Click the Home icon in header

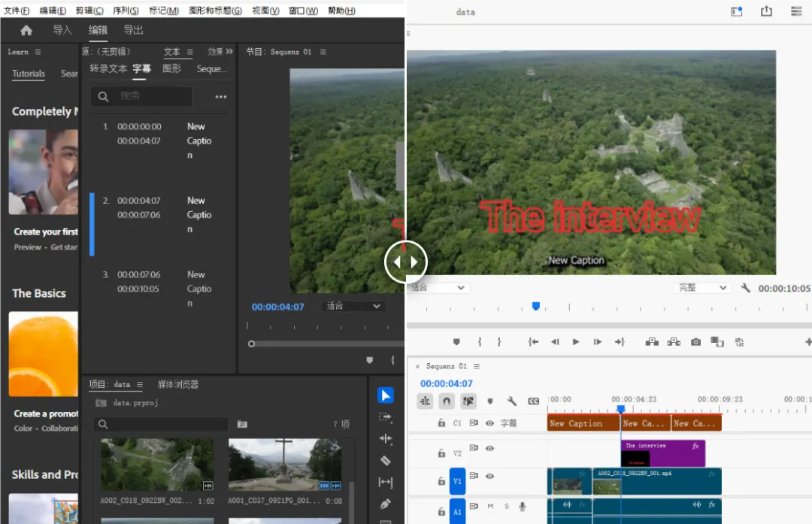click(x=26, y=30)
